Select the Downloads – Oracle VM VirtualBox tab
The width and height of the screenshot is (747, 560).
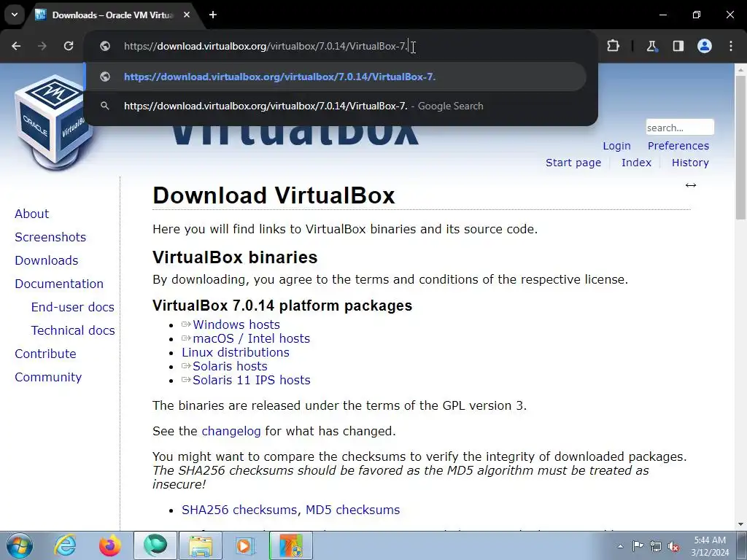[111, 15]
